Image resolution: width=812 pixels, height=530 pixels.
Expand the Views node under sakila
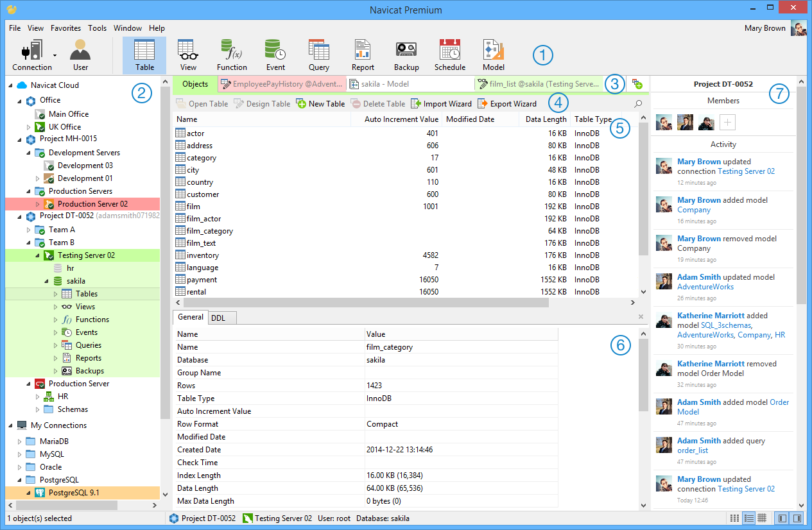point(55,307)
